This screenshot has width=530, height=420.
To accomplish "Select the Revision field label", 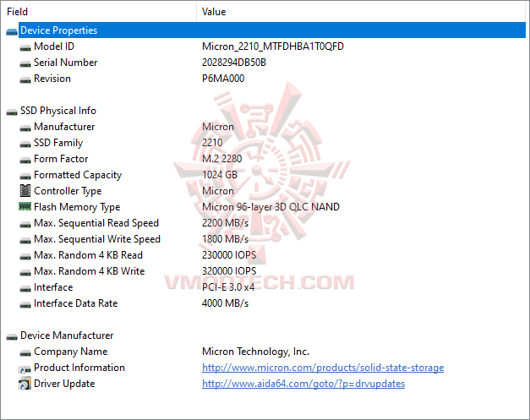I will (x=52, y=79).
